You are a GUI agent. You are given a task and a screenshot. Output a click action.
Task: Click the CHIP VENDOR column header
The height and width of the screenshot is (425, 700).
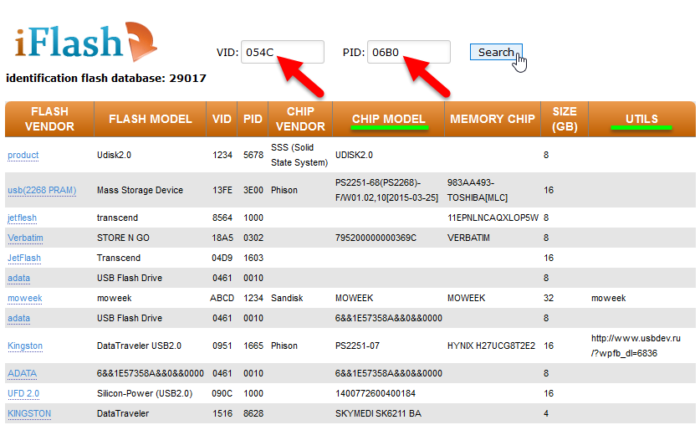pos(300,119)
